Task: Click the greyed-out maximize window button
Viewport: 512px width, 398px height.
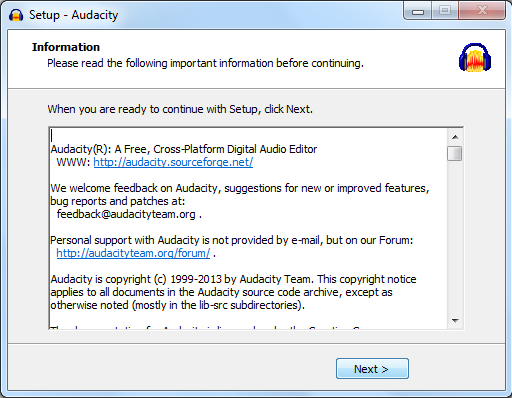Action: click(x=445, y=11)
